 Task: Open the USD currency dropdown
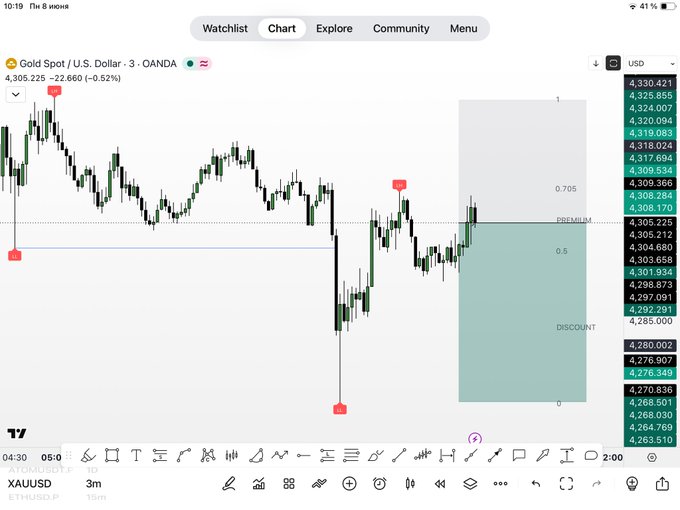651,63
